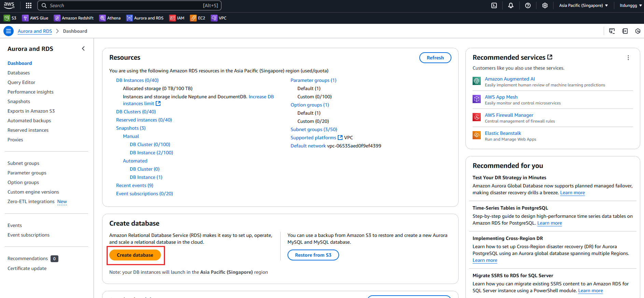Select Snapshots in the sidebar
The height and width of the screenshot is (298, 644).
coord(19,101)
